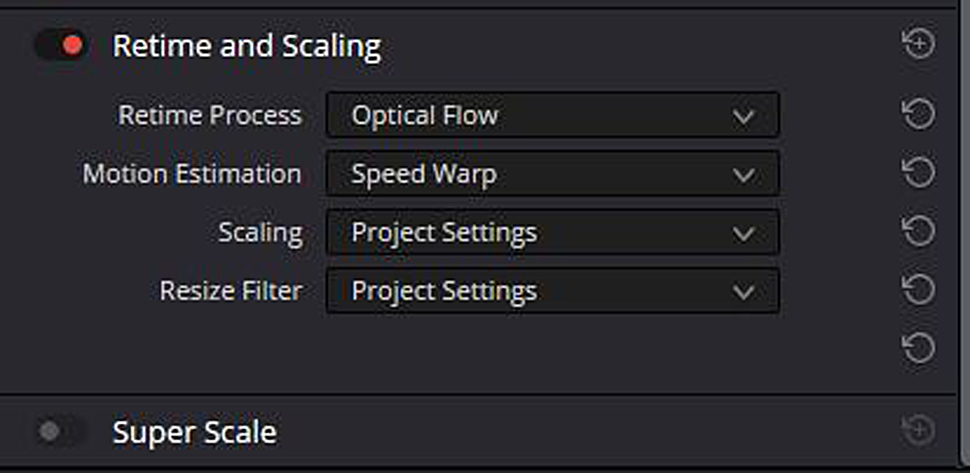Open the Retime Process dropdown showing Optical Flow
Viewport: 970px width, 473px height.
552,115
